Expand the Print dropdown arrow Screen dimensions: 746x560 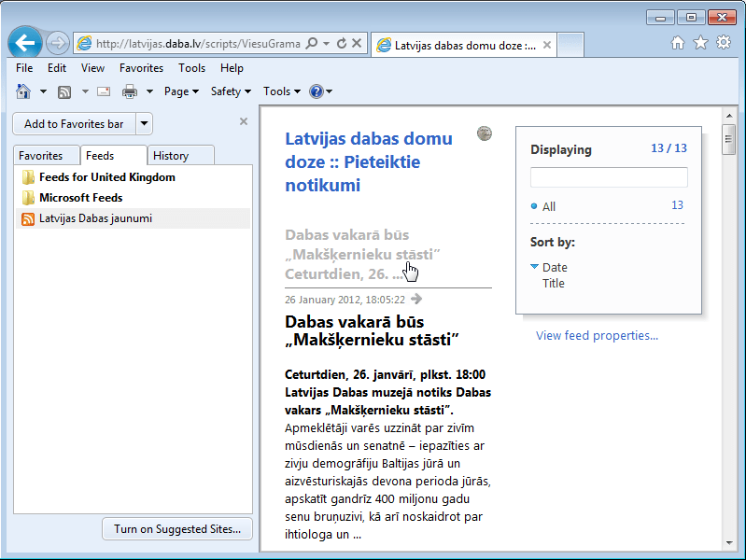pos(149,91)
